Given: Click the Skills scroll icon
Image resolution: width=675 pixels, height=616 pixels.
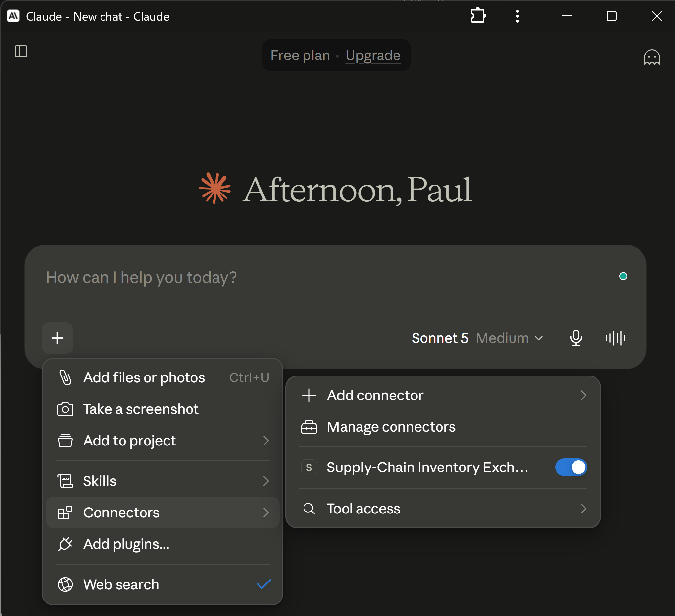Looking at the screenshot, I should (65, 481).
